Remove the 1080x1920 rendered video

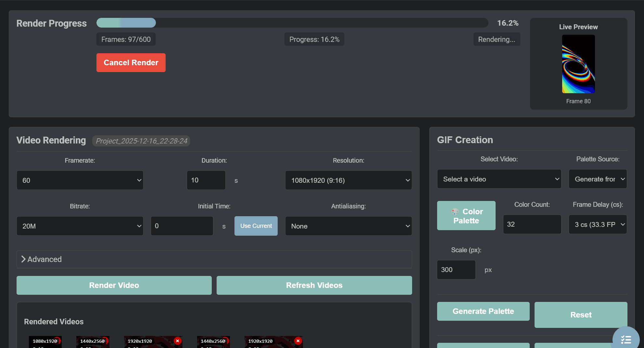tap(57, 341)
